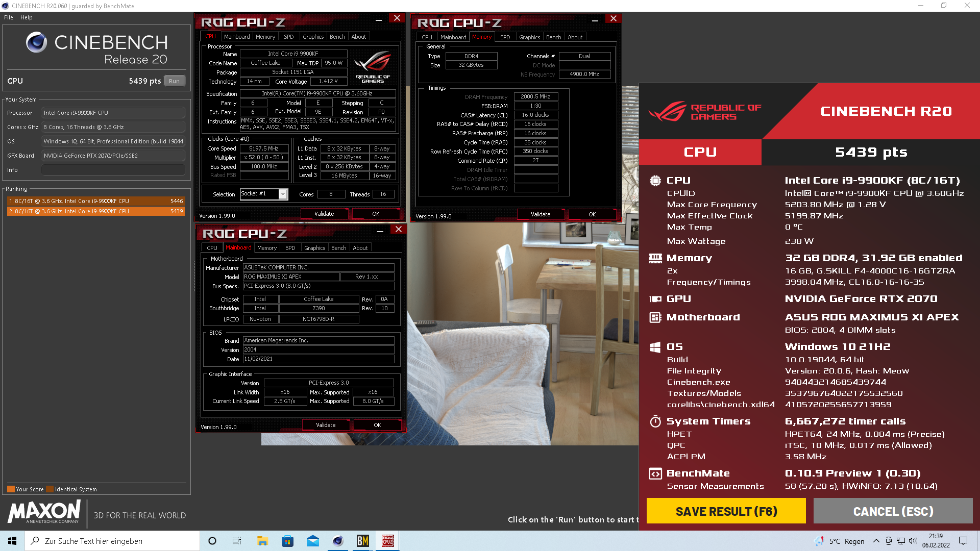
Task: Run the Cinebench CPU test
Action: click(174, 81)
